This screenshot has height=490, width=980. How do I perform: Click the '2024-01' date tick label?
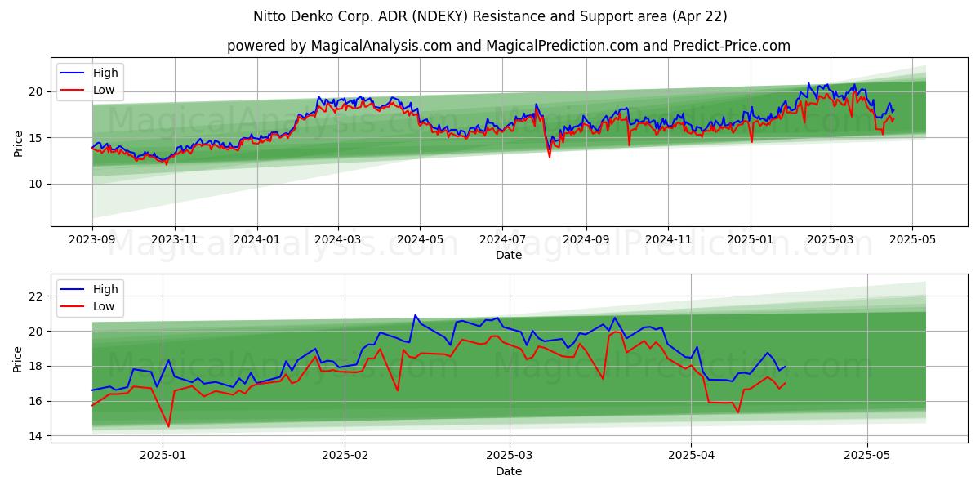(257, 239)
